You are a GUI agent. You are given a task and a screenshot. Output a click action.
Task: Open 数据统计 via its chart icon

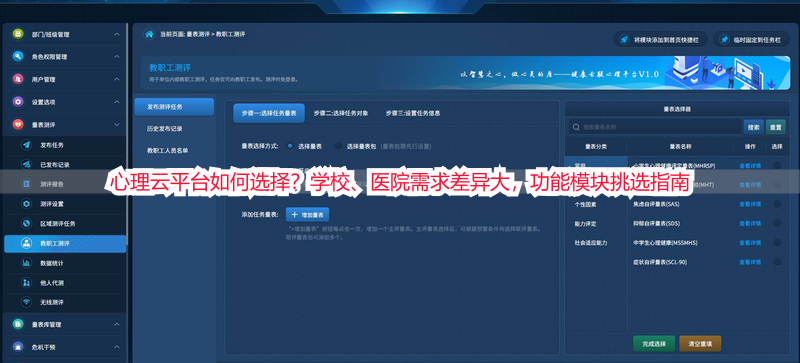(27, 263)
